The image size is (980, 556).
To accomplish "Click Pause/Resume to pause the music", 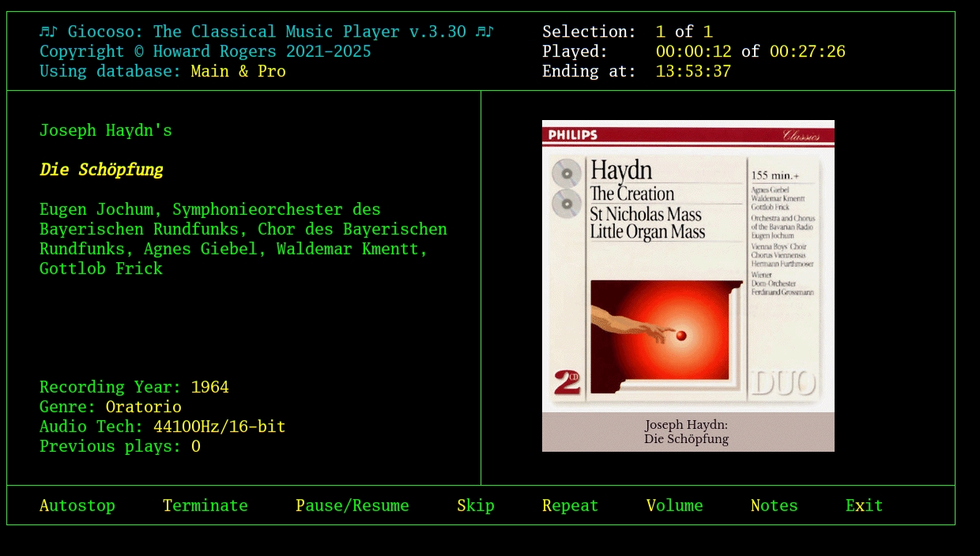I will tap(352, 505).
